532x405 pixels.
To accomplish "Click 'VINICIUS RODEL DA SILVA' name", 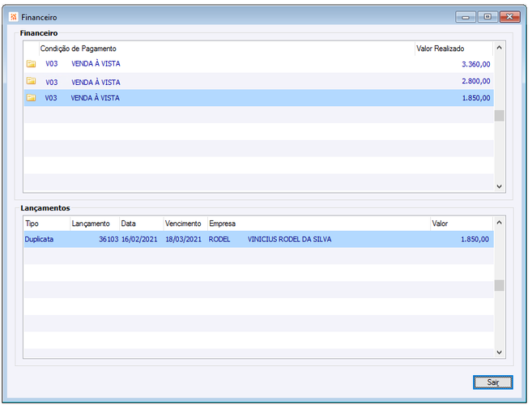I will tap(289, 239).
